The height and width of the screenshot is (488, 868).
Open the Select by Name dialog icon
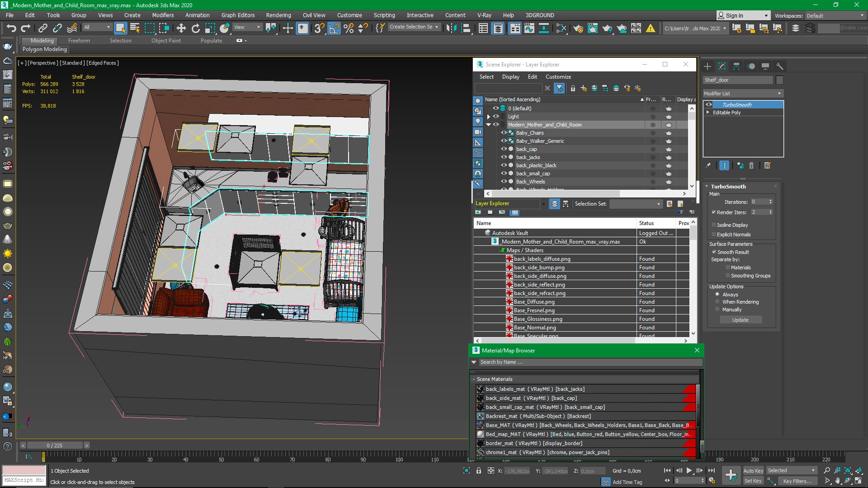click(135, 28)
